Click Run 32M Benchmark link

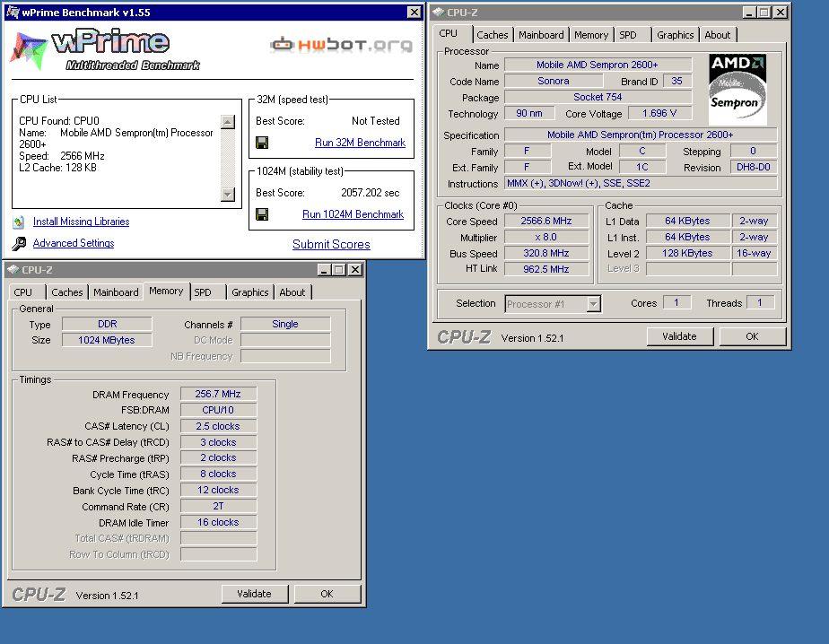360,143
